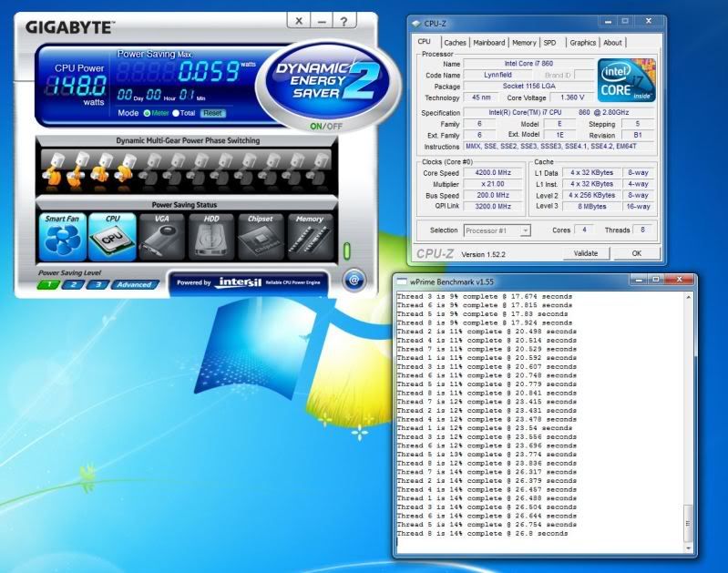The image size is (728, 573).
Task: Switch to the Graphics tab in CPU-Z
Action: click(x=583, y=43)
